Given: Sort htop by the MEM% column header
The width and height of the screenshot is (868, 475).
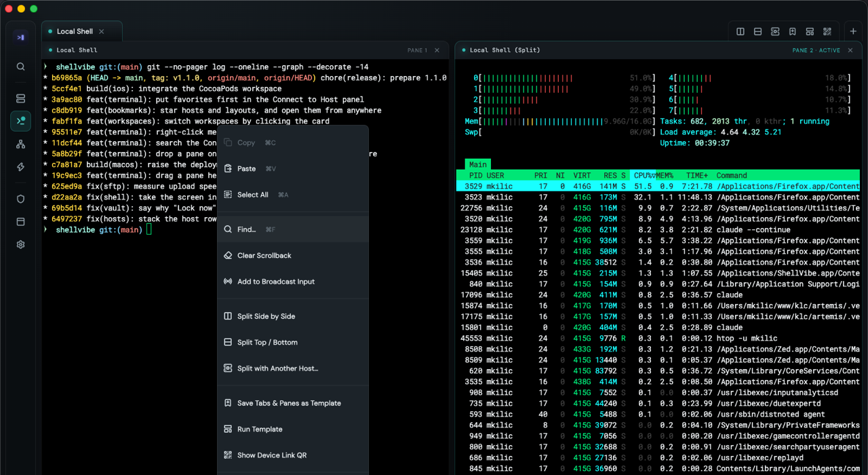Looking at the screenshot, I should click(x=665, y=175).
